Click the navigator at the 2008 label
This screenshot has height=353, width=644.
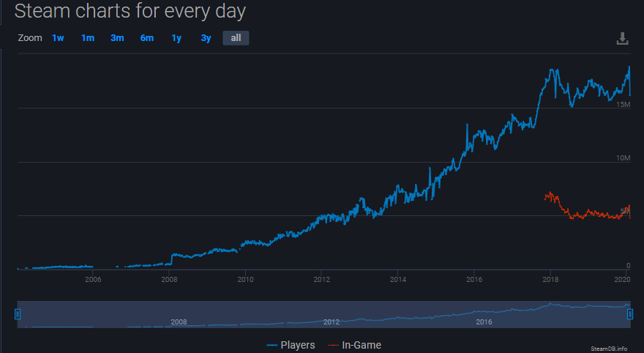coord(179,322)
